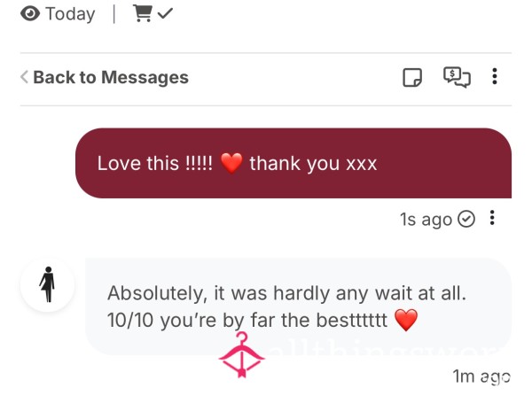Go Back to Messages

[x=105, y=77]
